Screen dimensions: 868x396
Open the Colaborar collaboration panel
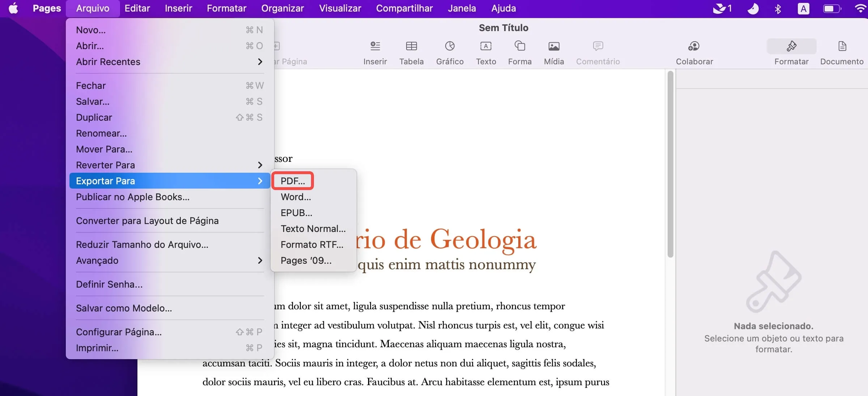(694, 52)
